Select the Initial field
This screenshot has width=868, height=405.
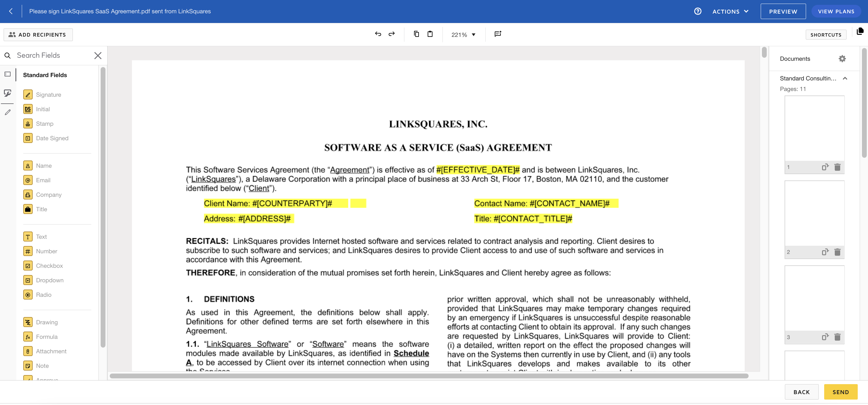click(x=37, y=109)
